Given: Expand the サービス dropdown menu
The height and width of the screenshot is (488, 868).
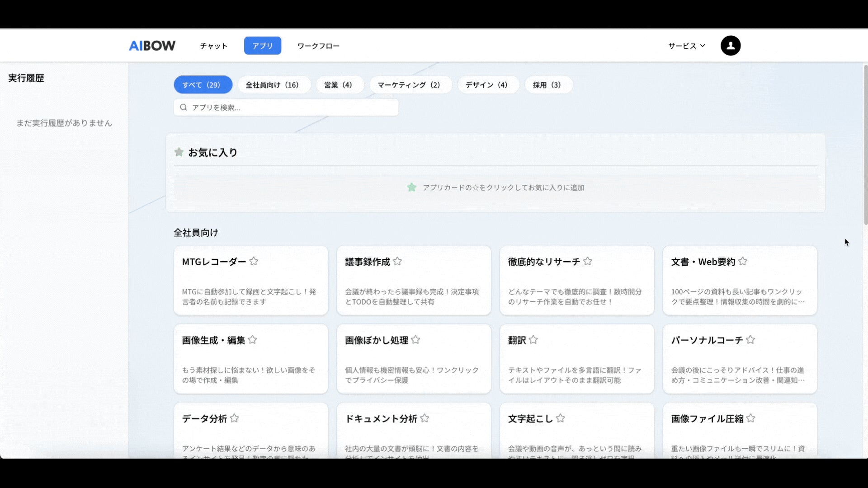Looking at the screenshot, I should click(x=686, y=46).
